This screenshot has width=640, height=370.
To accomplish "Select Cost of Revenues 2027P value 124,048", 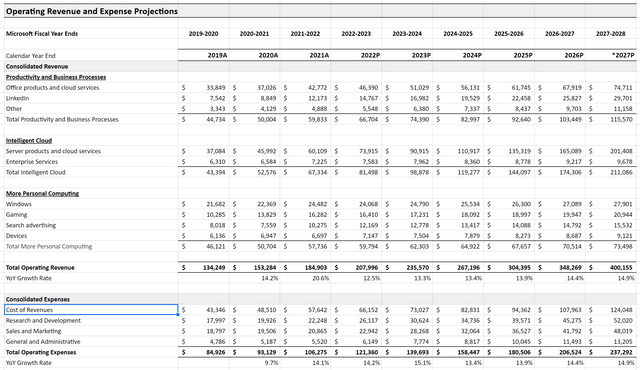I will coord(622,310).
